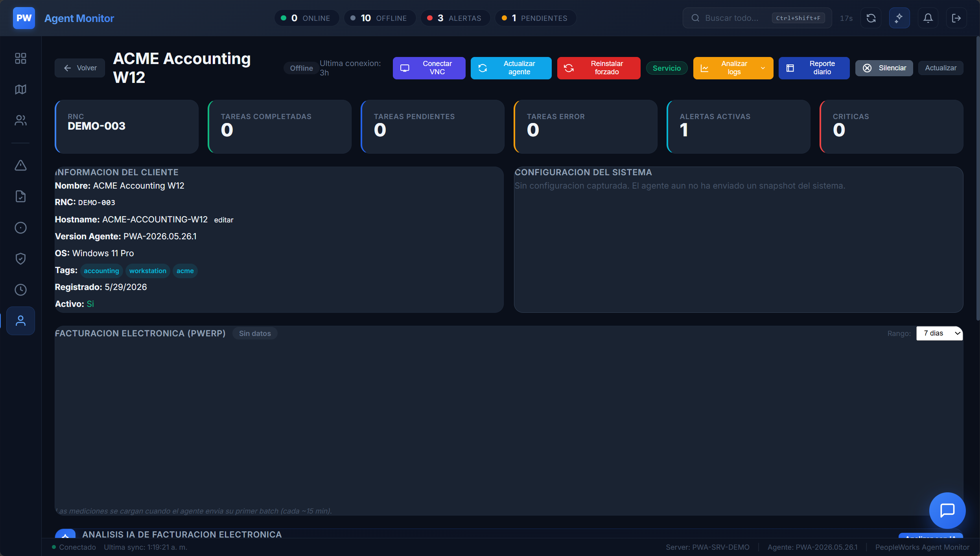
Task: Filter by the 10 Offline status pill
Action: pyautogui.click(x=379, y=18)
